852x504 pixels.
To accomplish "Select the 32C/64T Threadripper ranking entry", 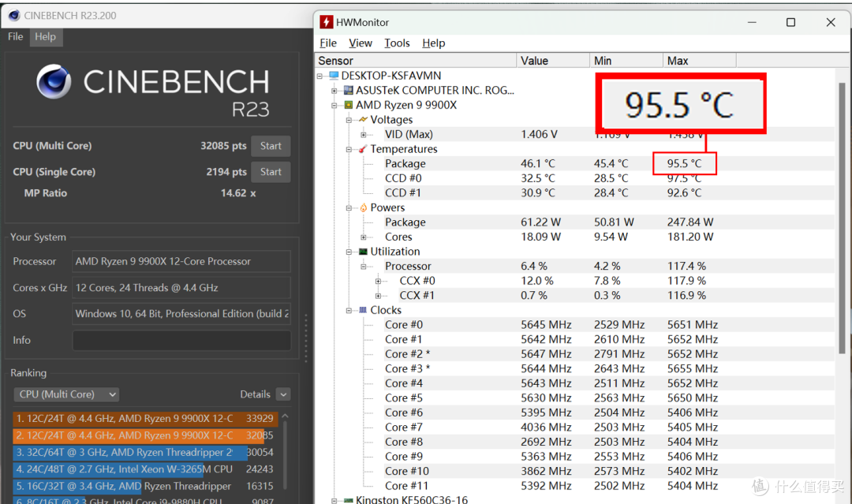I will (x=145, y=453).
